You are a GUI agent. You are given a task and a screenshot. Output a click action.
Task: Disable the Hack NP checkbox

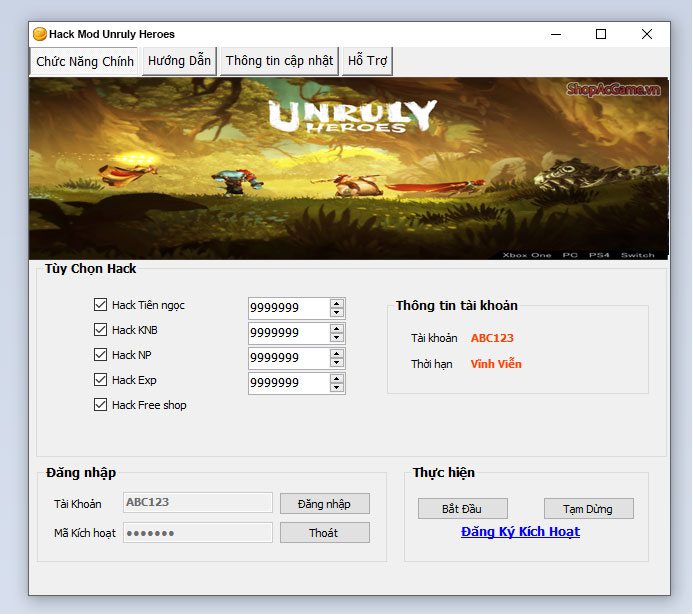click(x=100, y=354)
